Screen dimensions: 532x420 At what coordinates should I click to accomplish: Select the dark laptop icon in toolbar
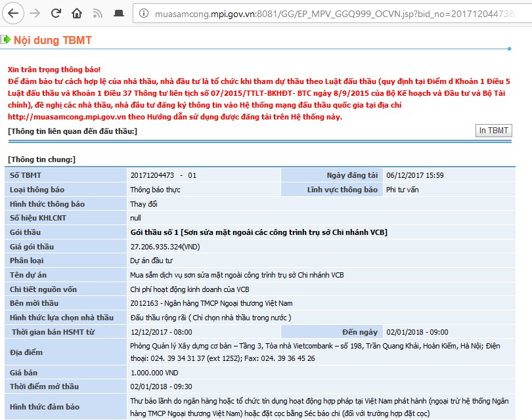[x=119, y=13]
